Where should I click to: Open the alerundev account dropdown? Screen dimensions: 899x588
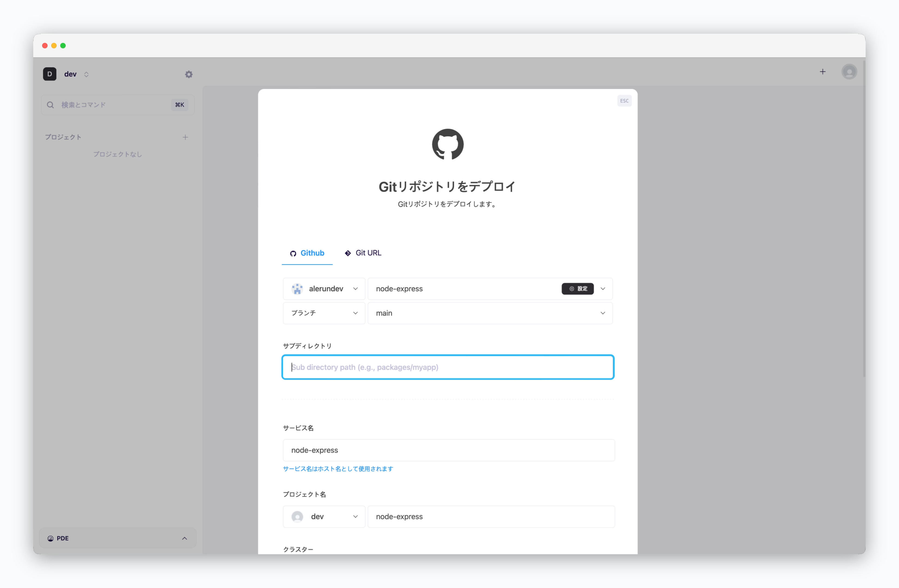tap(324, 289)
